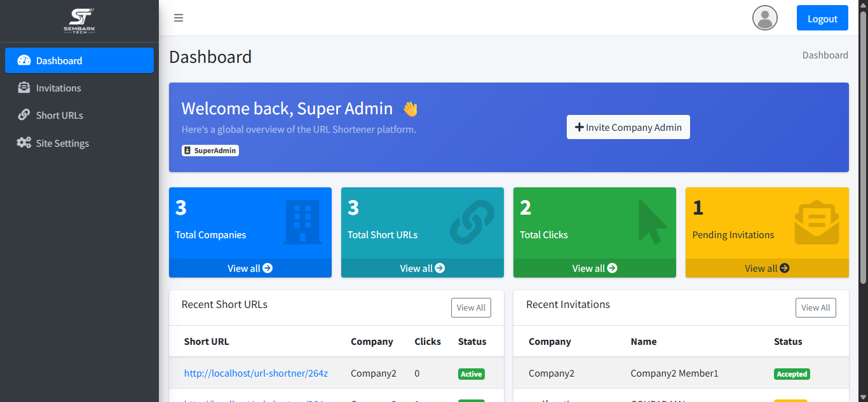The height and width of the screenshot is (402, 868).
Task: Click the Short URL column header
Action: click(x=207, y=342)
